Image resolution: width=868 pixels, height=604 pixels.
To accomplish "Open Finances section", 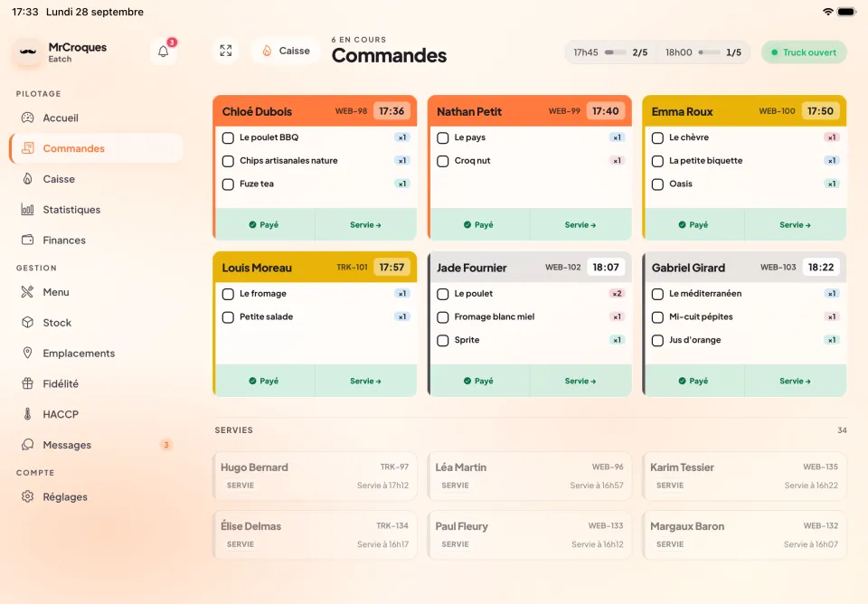I will pos(97,240).
